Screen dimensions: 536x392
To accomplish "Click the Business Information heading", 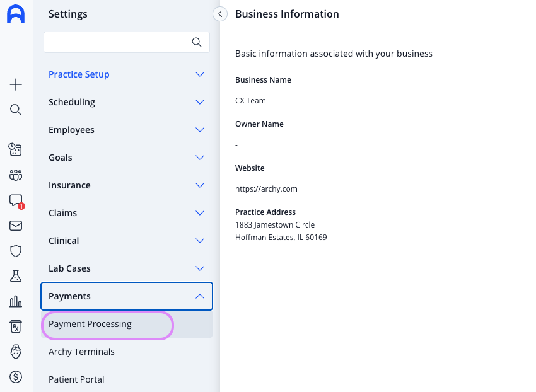I will click(287, 14).
